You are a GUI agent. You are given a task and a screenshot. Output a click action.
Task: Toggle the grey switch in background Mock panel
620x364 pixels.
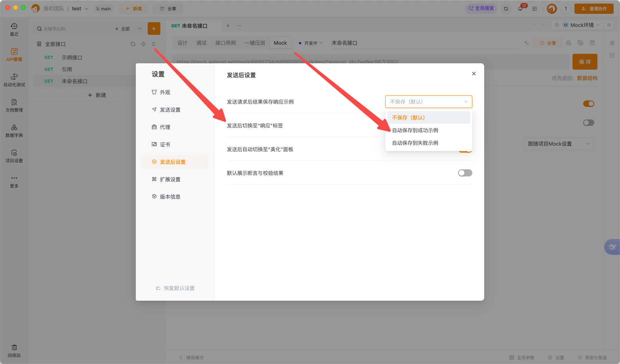589,123
